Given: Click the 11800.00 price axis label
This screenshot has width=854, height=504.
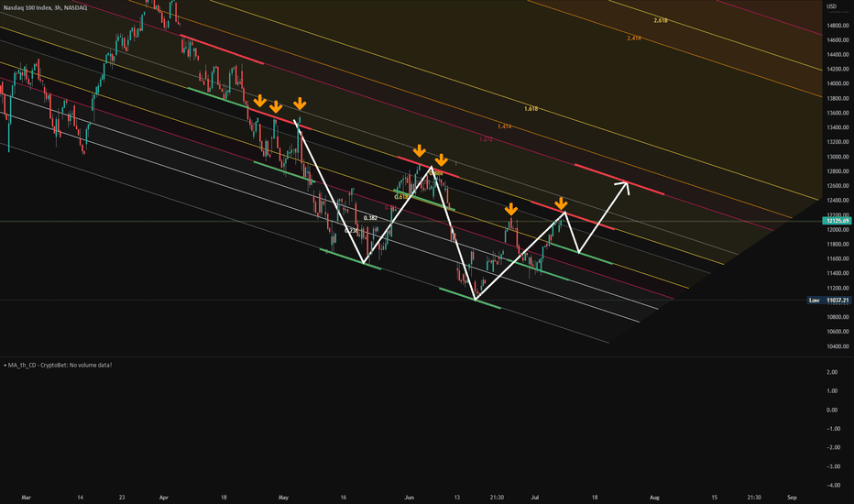Looking at the screenshot, I should [838, 245].
